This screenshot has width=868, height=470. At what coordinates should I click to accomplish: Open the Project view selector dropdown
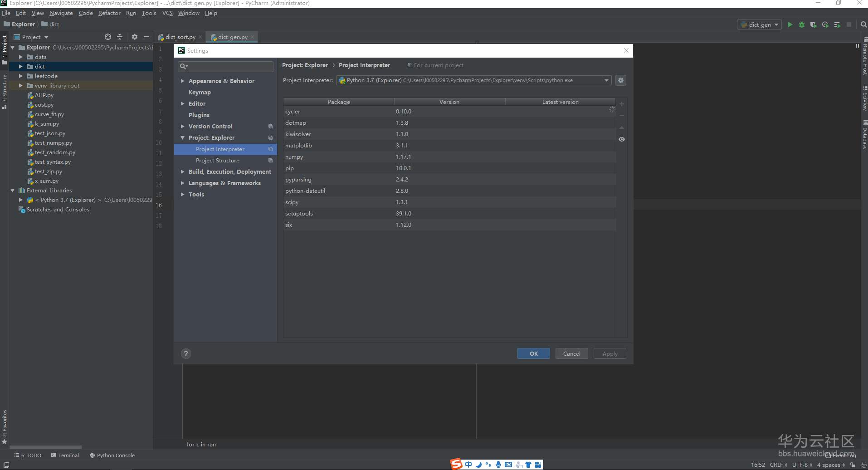point(31,37)
